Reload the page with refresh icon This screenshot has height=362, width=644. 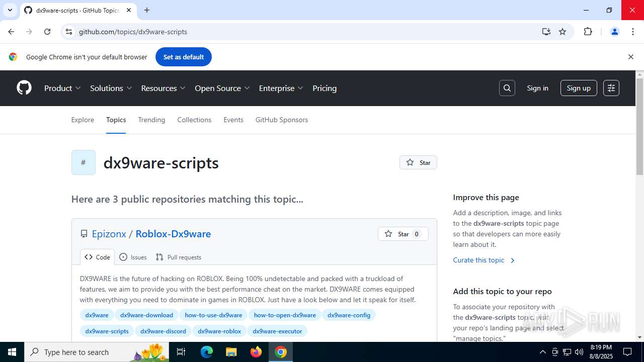click(47, 32)
